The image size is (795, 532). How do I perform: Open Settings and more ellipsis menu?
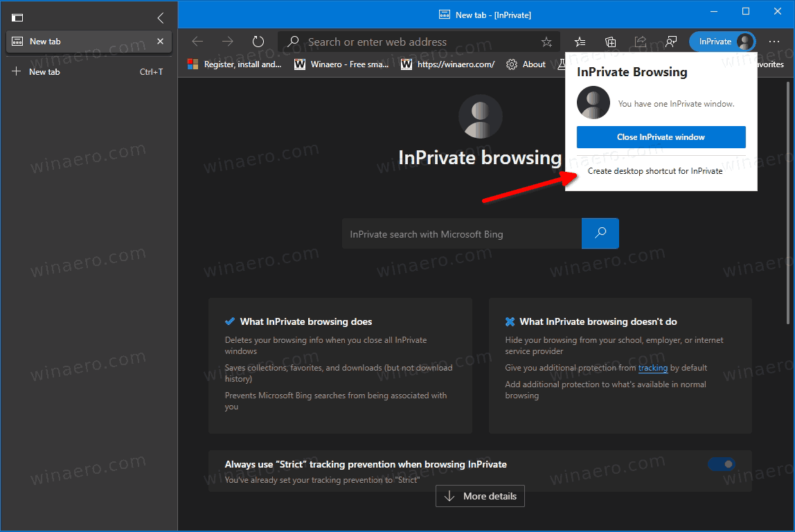coord(774,42)
